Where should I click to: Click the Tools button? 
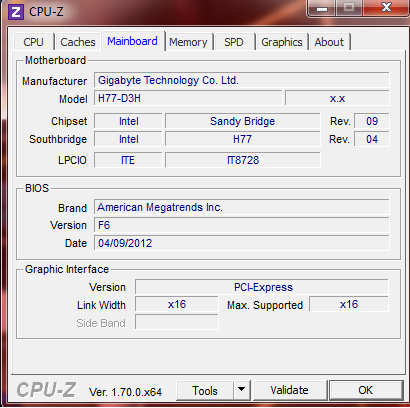click(x=205, y=390)
